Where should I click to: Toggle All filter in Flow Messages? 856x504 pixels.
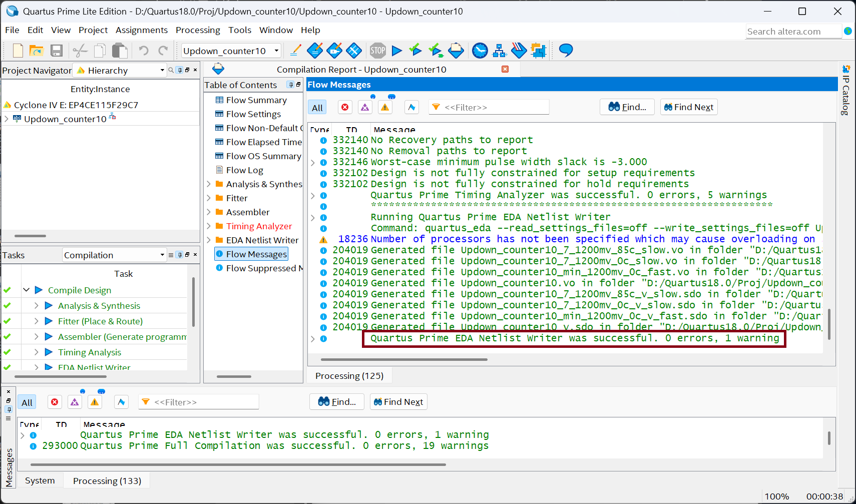[x=317, y=108]
